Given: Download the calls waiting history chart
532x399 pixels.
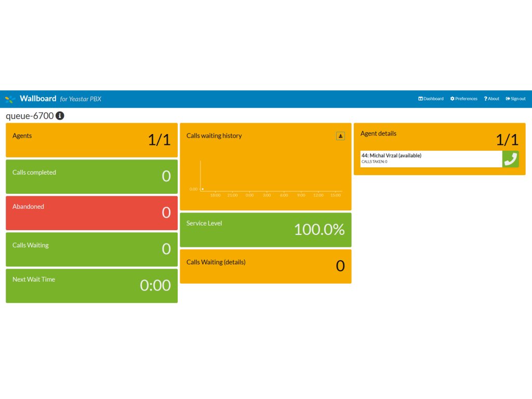Looking at the screenshot, I should point(340,136).
